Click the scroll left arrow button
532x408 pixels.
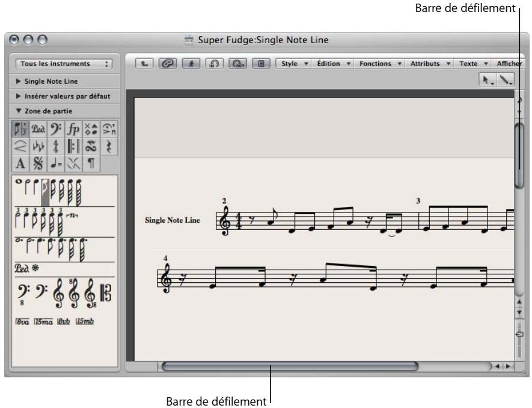coord(497,366)
